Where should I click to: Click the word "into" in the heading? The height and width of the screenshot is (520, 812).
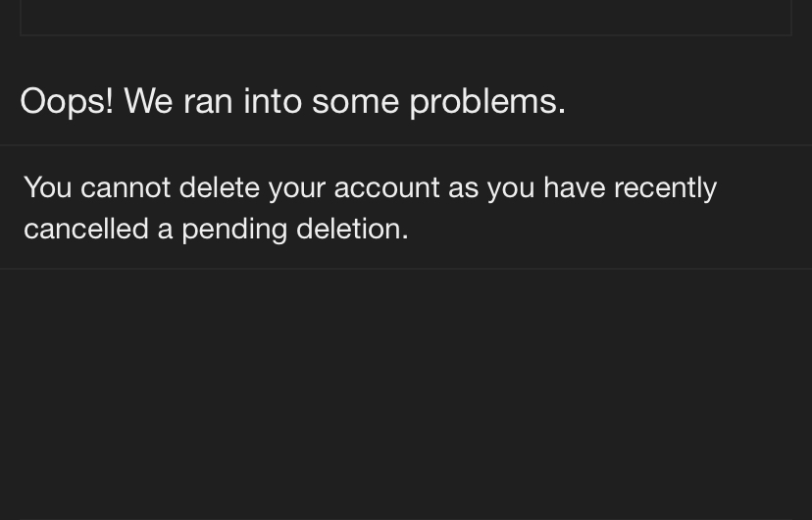[x=273, y=101]
